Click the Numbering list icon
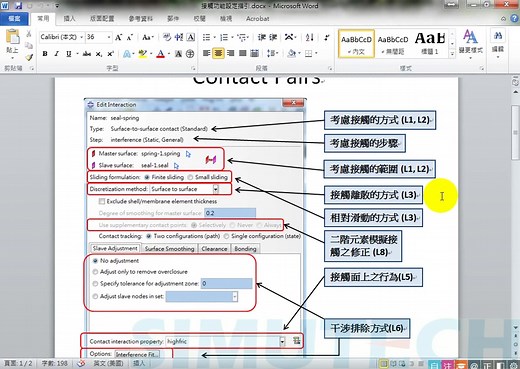520x369 pixels. (x=224, y=37)
